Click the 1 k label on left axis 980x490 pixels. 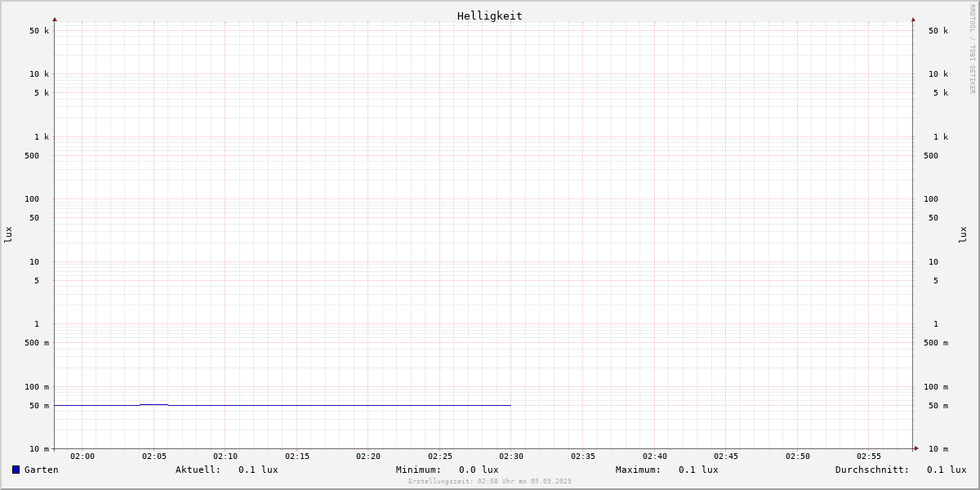pos(42,137)
